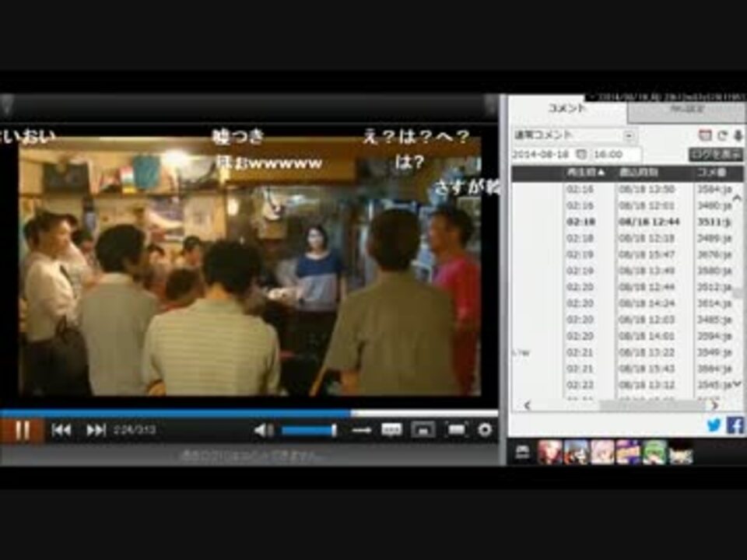
Task: Click top-left corner icon of player header
Action: [7, 105]
